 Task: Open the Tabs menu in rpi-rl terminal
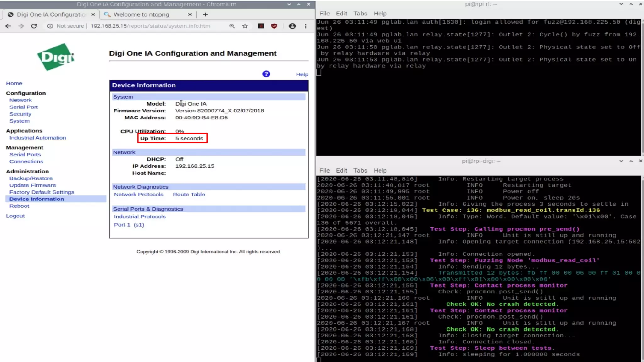pyautogui.click(x=360, y=14)
